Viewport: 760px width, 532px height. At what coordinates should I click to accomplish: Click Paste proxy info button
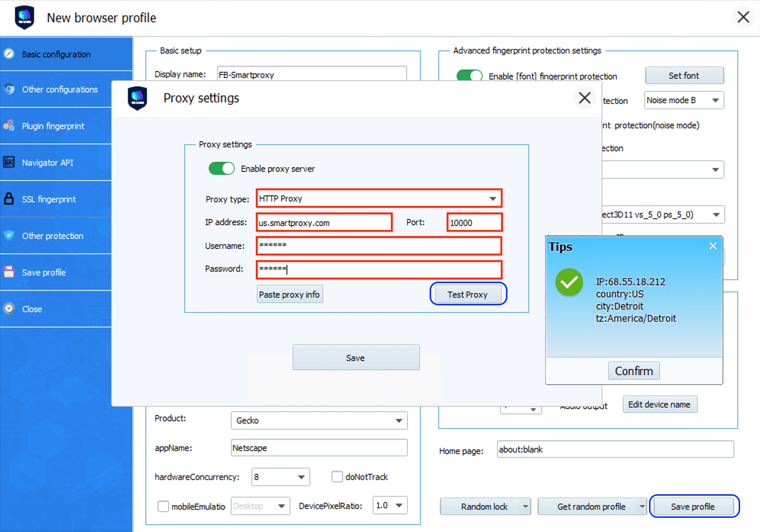289,294
